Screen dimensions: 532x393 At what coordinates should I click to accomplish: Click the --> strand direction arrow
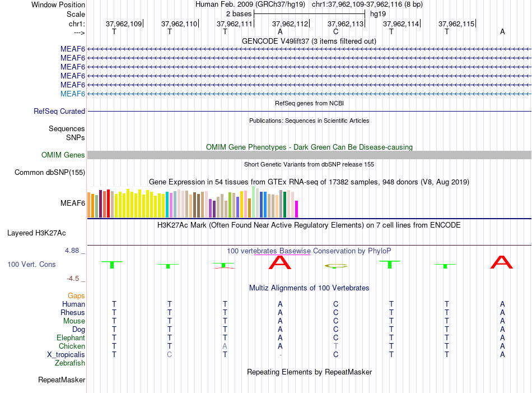pyautogui.click(x=80, y=33)
